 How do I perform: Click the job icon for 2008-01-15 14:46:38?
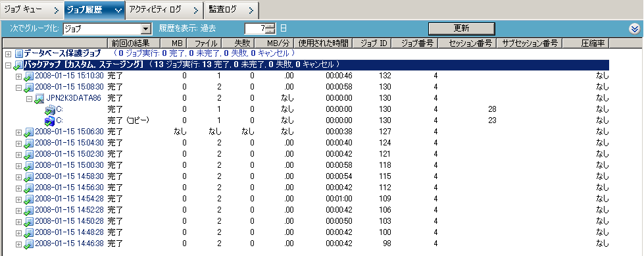(29, 244)
